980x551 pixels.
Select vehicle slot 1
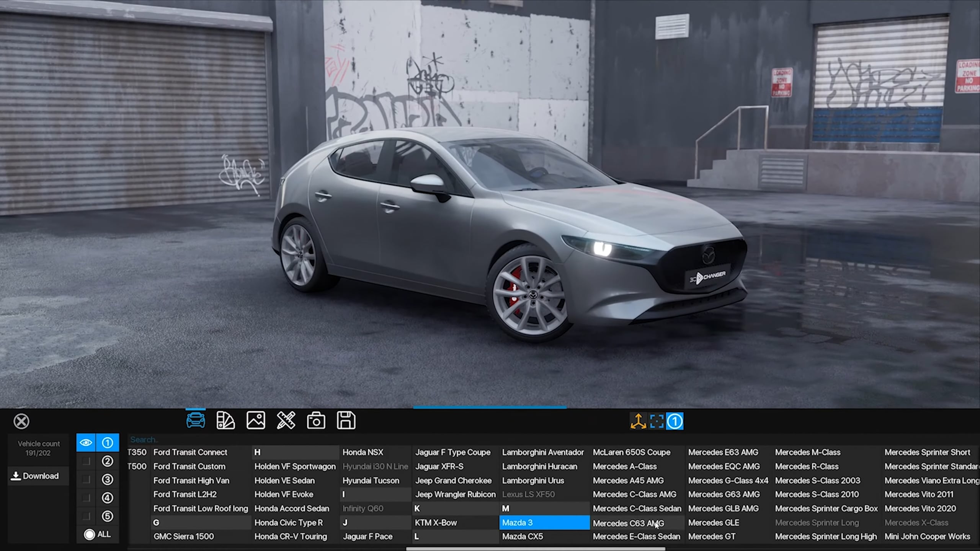click(108, 443)
